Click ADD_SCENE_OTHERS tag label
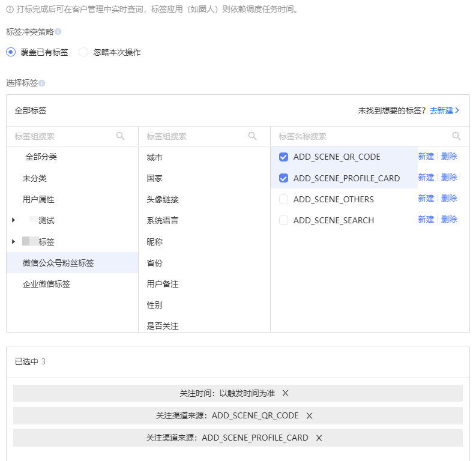 point(333,199)
